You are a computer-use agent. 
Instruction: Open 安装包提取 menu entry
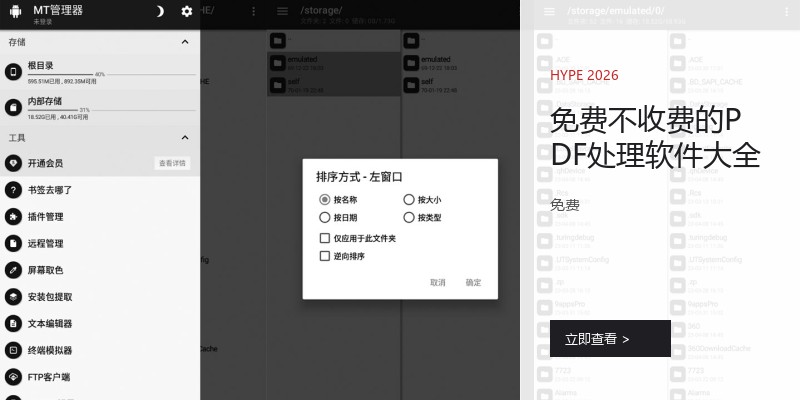click(100, 296)
